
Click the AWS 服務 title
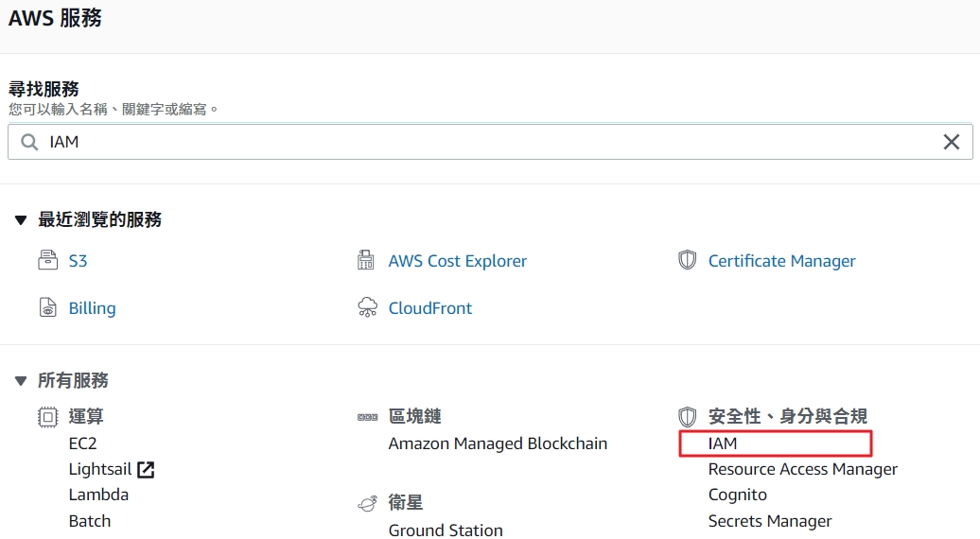coord(55,18)
